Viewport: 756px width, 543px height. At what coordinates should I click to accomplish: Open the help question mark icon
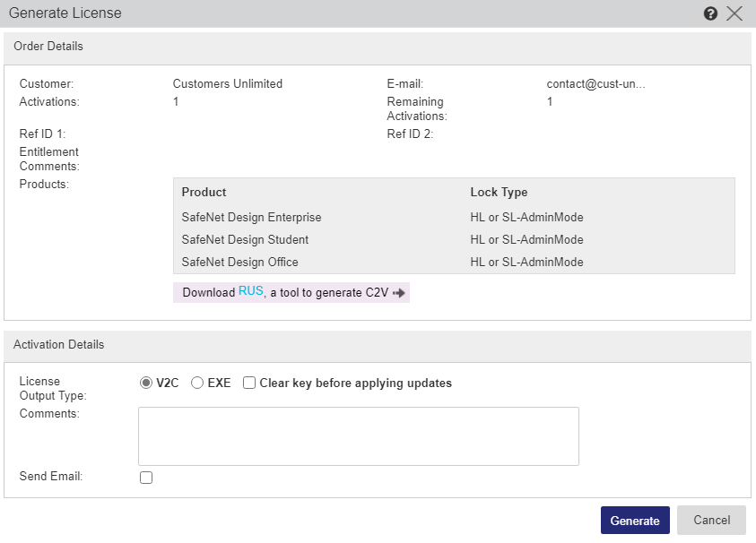coord(710,13)
